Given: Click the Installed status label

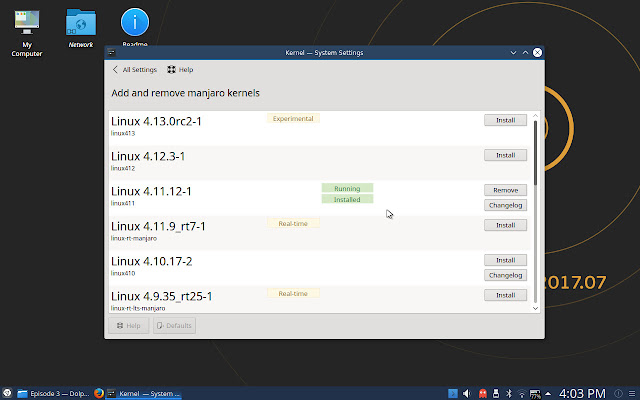Looking at the screenshot, I should coord(347,200).
